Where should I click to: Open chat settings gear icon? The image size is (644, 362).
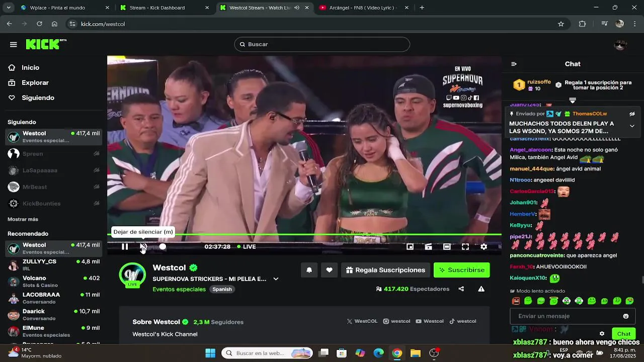click(602, 333)
